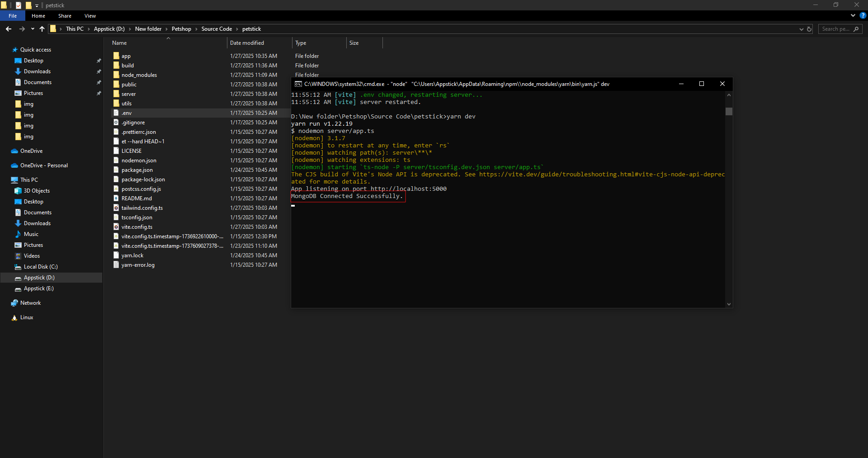The height and width of the screenshot is (458, 868).
Task: Click the Refresh button in address bar
Action: tap(809, 29)
